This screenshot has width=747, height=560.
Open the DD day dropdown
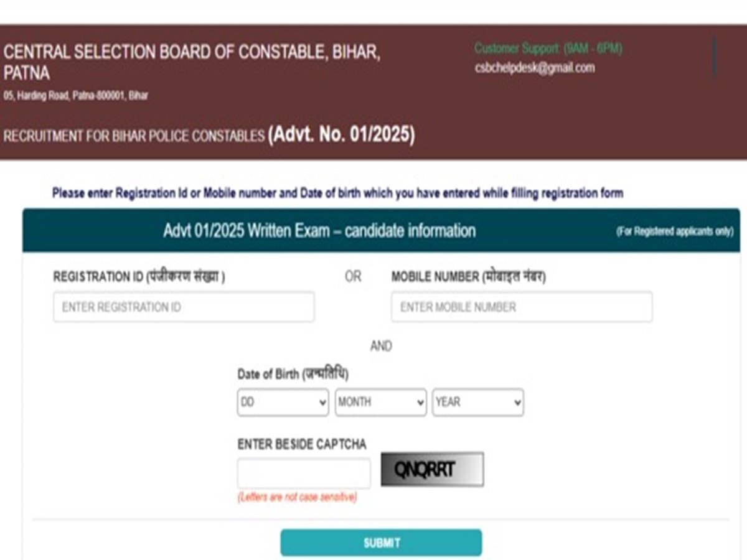point(283,402)
